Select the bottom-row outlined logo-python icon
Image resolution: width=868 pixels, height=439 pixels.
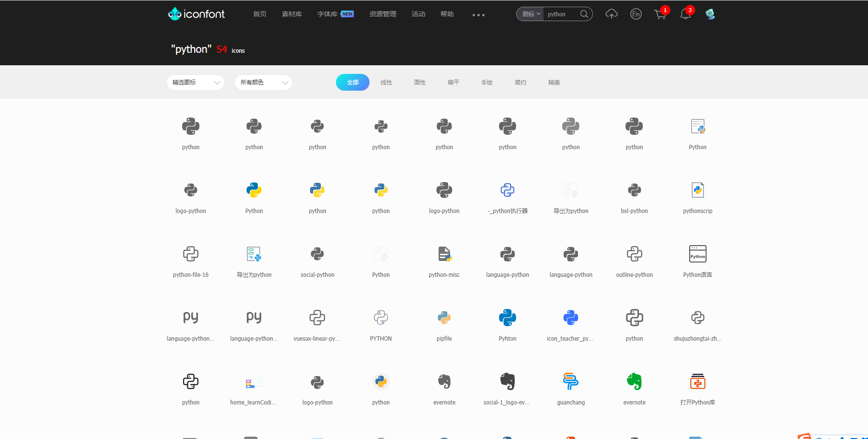point(317,382)
